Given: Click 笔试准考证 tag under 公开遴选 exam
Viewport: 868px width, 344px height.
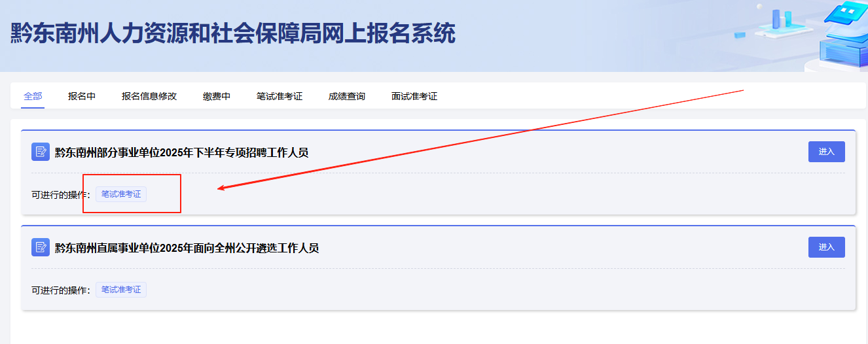Looking at the screenshot, I should [121, 290].
